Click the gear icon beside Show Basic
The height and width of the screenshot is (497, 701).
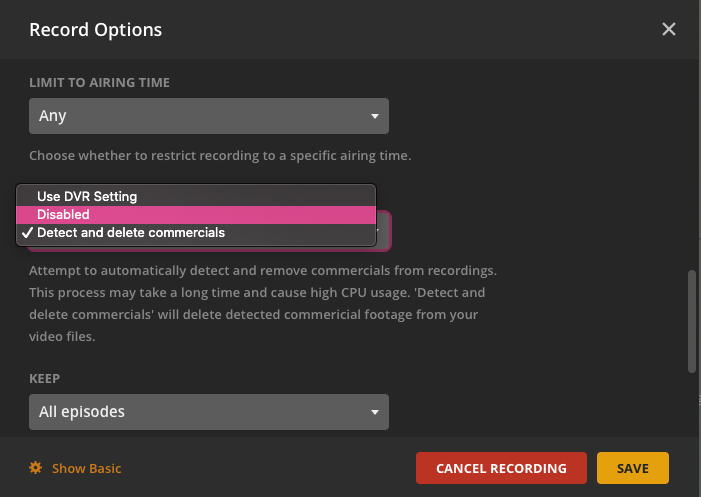click(36, 468)
